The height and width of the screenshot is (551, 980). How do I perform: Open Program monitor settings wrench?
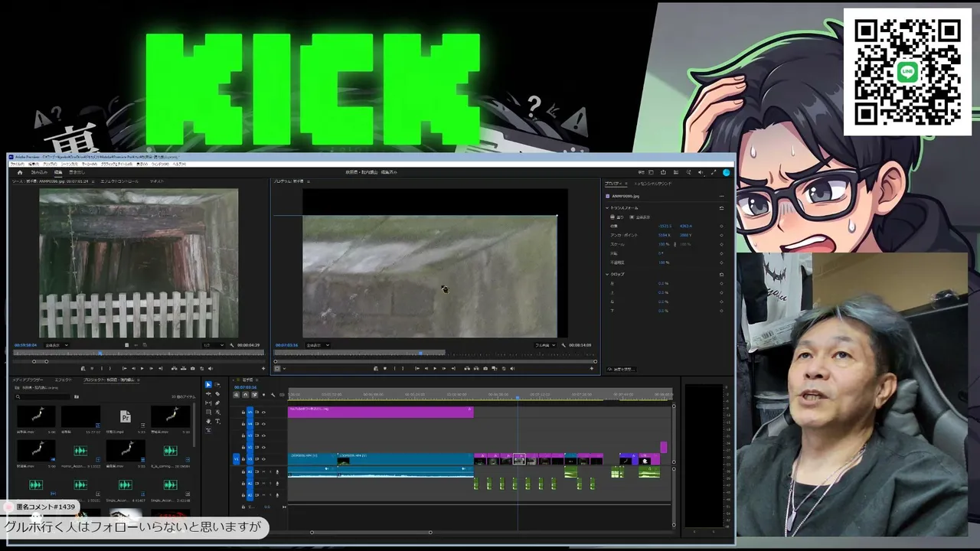(563, 345)
